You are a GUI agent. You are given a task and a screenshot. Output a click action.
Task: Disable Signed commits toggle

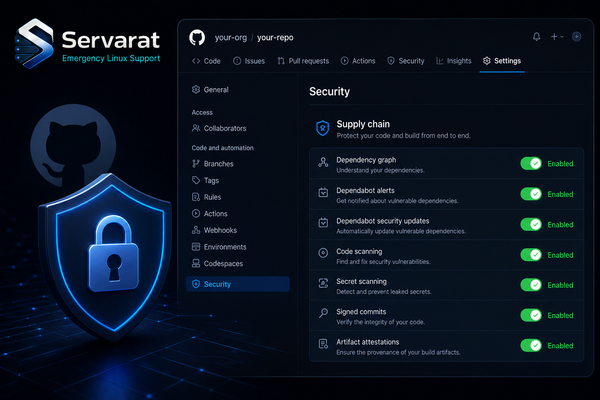coord(531,315)
